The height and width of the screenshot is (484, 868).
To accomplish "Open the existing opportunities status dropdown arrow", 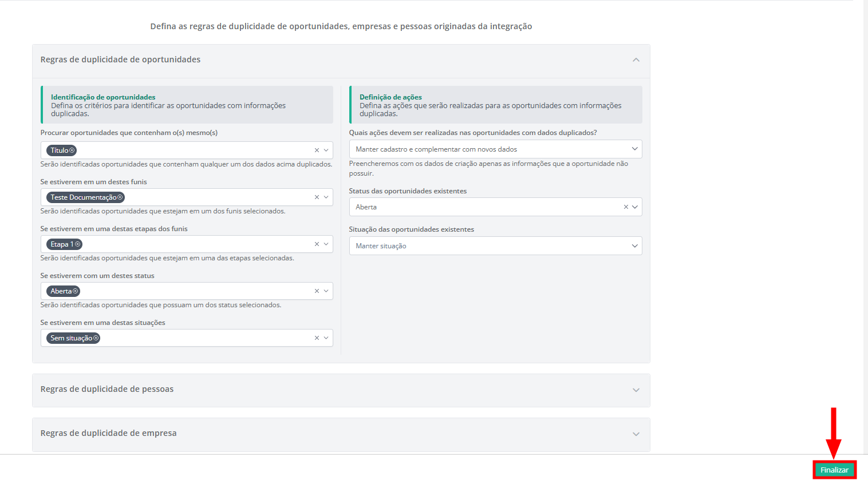I will tap(634, 207).
